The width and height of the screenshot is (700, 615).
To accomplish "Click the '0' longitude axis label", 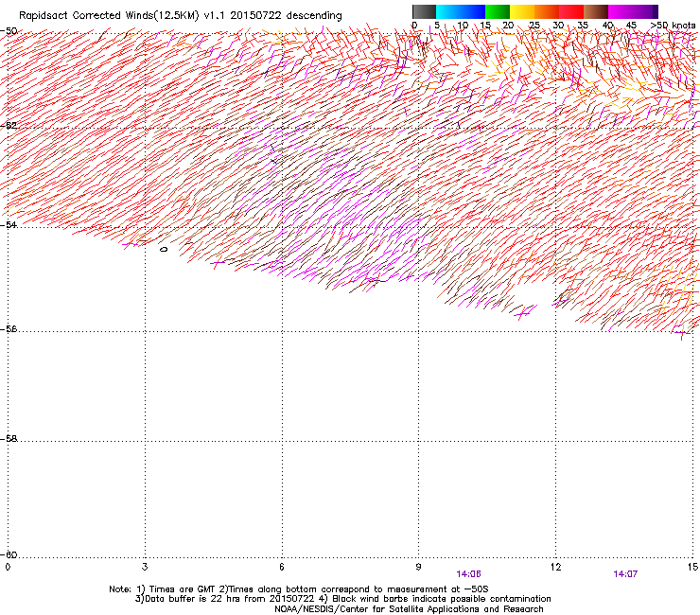I will (x=8, y=567).
